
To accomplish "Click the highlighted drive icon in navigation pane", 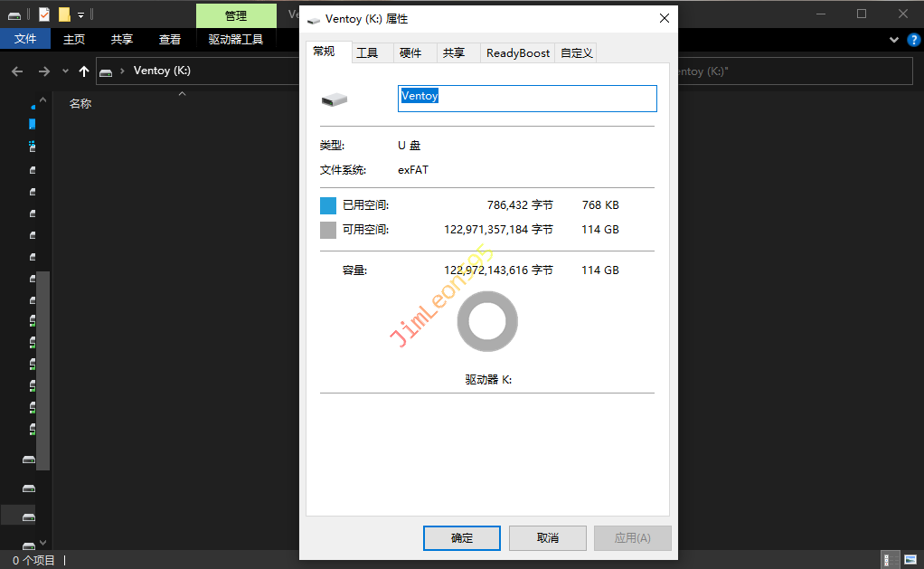I will (x=29, y=517).
